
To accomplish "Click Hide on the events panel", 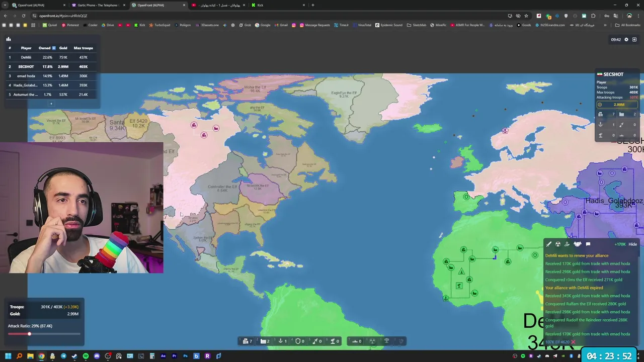I will pos(632,244).
